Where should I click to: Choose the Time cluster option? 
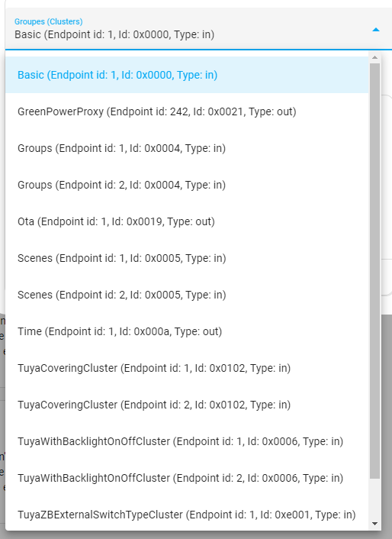pos(187,331)
